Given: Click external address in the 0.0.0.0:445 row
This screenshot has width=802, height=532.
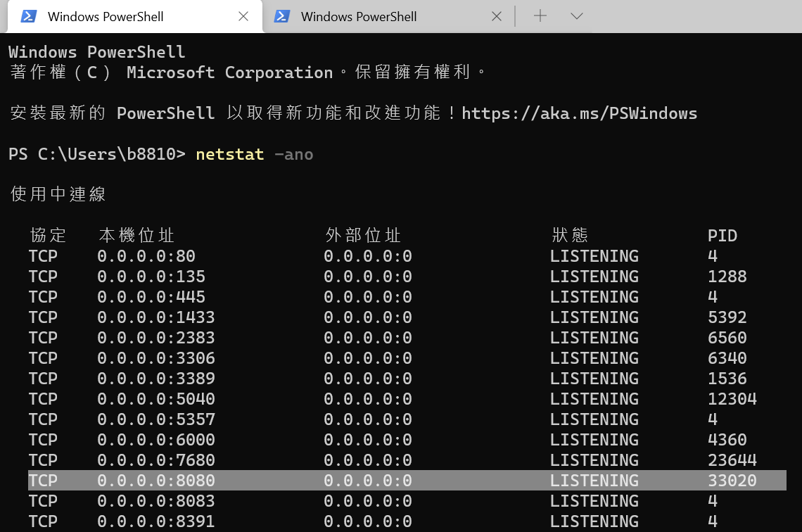Looking at the screenshot, I should 368,297.
